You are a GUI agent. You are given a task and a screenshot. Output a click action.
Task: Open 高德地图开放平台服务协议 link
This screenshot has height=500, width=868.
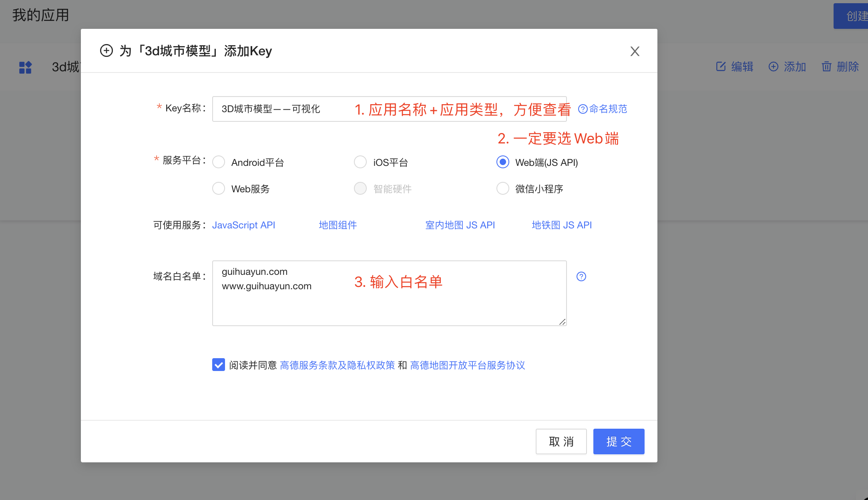pyautogui.click(x=468, y=365)
